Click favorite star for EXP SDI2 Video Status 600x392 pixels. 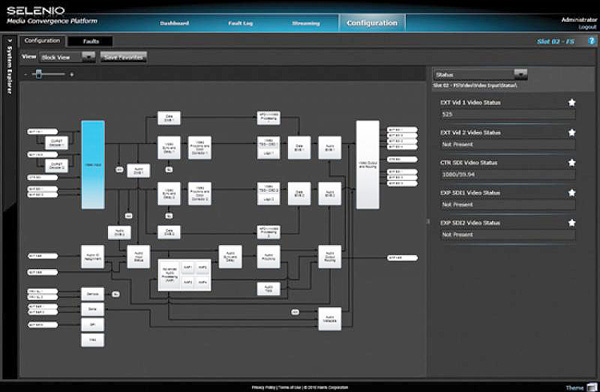coord(572,222)
